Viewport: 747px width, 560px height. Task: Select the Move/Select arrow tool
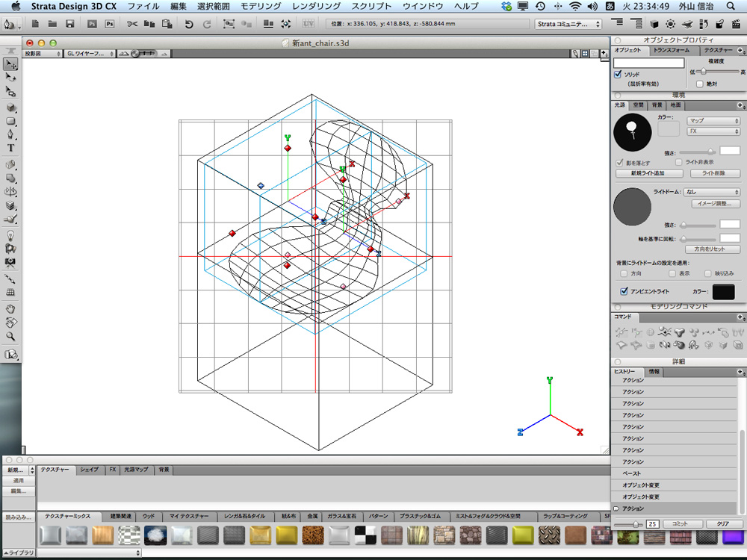[x=10, y=63]
